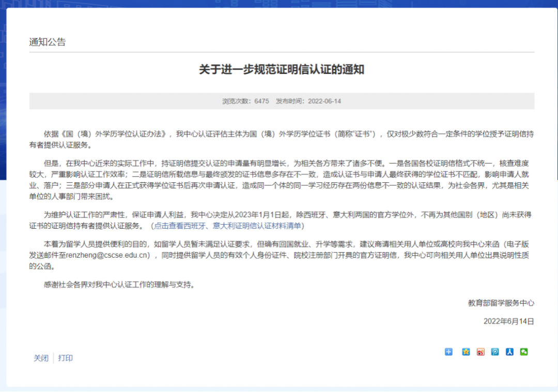The width and height of the screenshot is (558, 392).
Task: Print the page using 打印 link
Action: [x=66, y=358]
